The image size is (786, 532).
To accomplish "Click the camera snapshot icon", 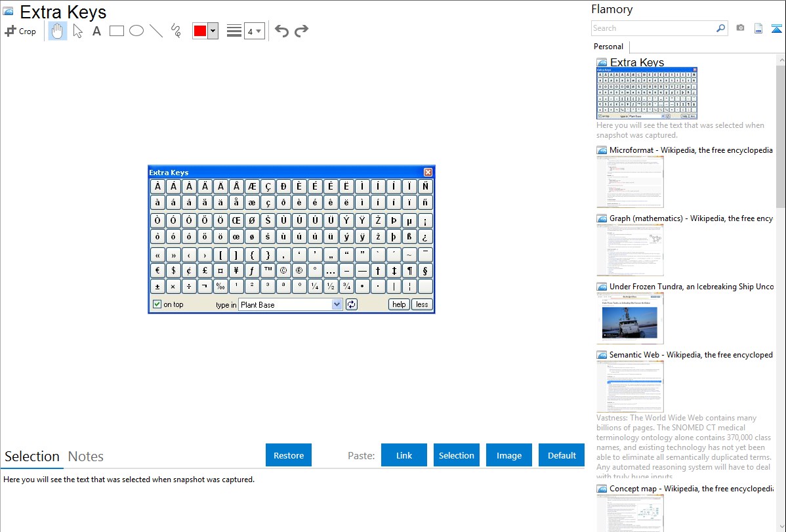I will pyautogui.click(x=740, y=28).
